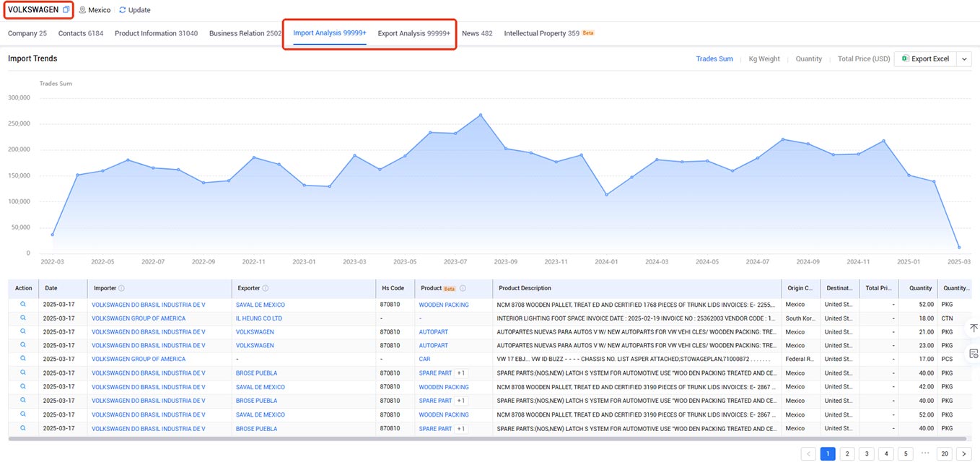
Task: Click the chart point at 2023-08 peak
Action: 481,115
